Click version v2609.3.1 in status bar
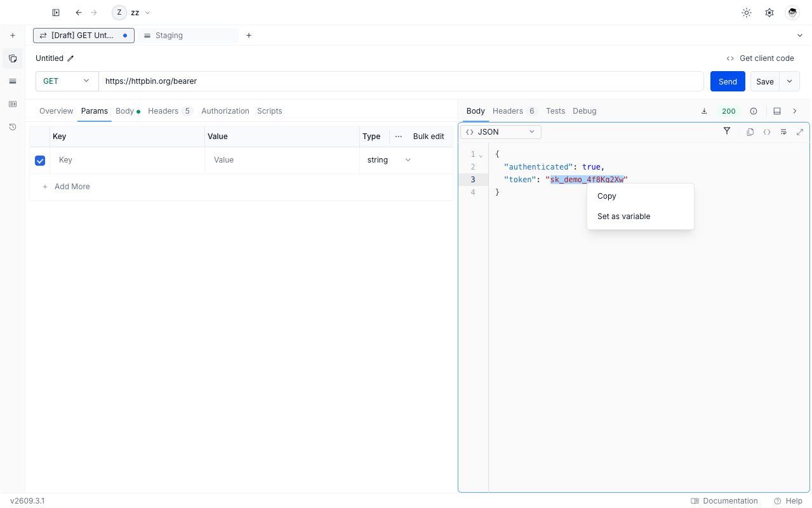 [x=27, y=501]
